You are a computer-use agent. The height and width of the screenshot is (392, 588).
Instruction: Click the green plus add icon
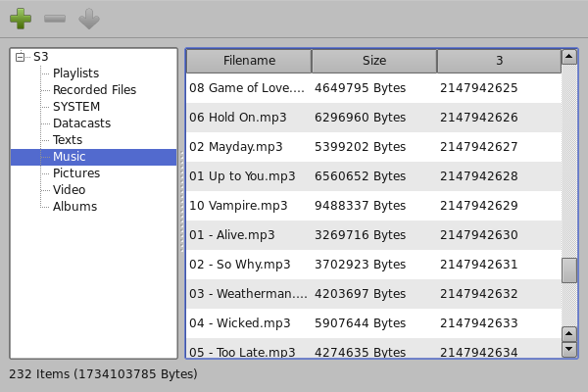tap(21, 19)
